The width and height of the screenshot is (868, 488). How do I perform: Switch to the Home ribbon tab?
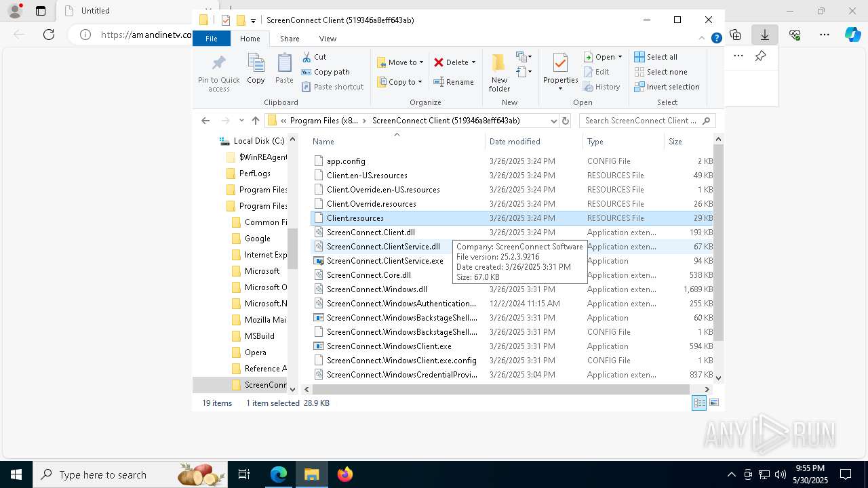pos(250,39)
